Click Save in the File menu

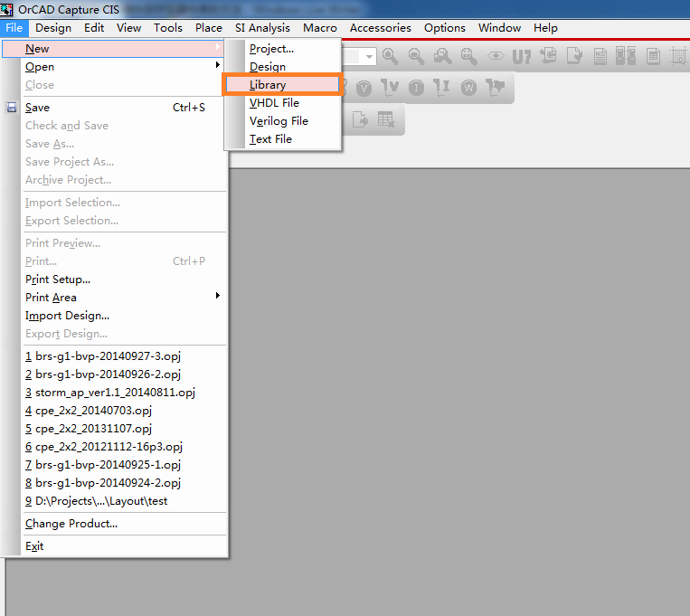[115, 108]
